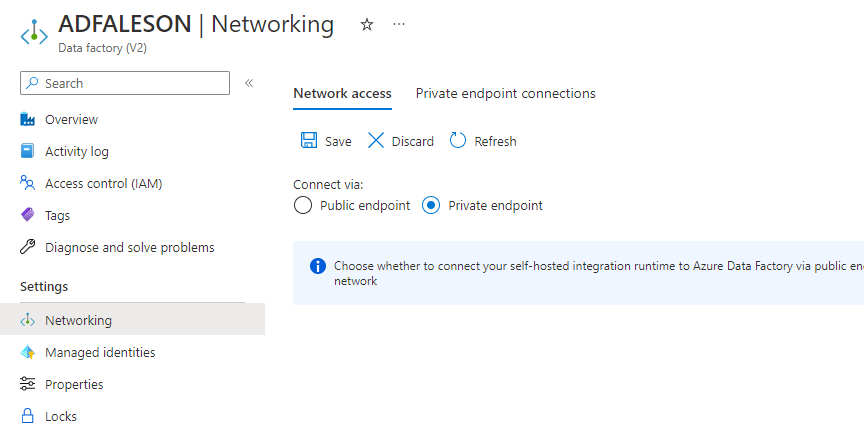864x444 pixels.
Task: Click the Refresh circular arrow icon
Action: click(x=457, y=140)
